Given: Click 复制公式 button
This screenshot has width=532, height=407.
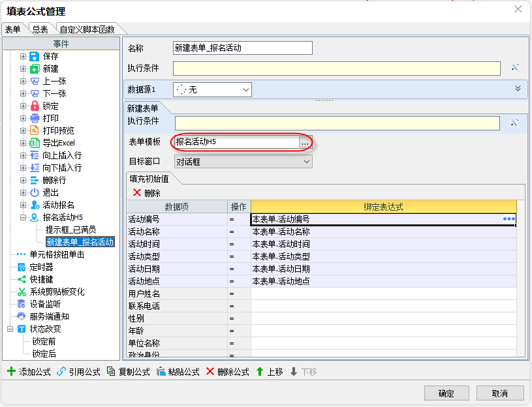Looking at the screenshot, I should (x=128, y=372).
